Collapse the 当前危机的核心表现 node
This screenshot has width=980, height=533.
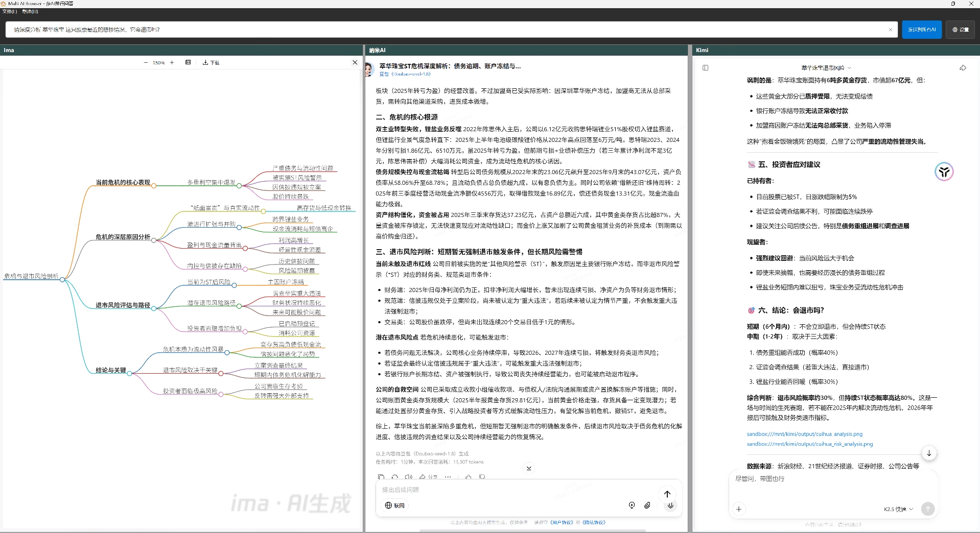(154, 185)
